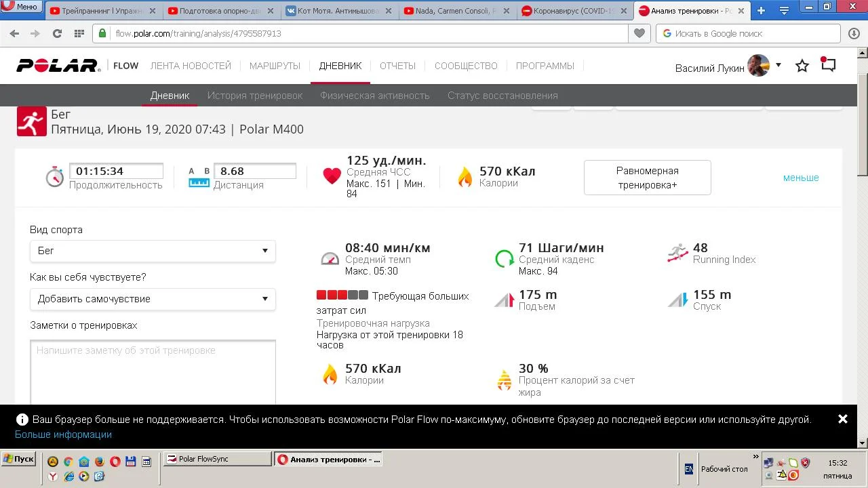Image resolution: width=868 pixels, height=488 pixels.
Task: Dismiss the unsupported browser banner
Action: coord(843,419)
